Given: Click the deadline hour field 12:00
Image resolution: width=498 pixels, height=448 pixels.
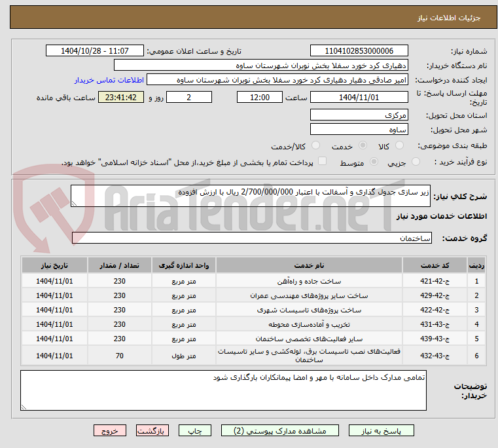Looking at the screenshot, I should [x=260, y=98].
